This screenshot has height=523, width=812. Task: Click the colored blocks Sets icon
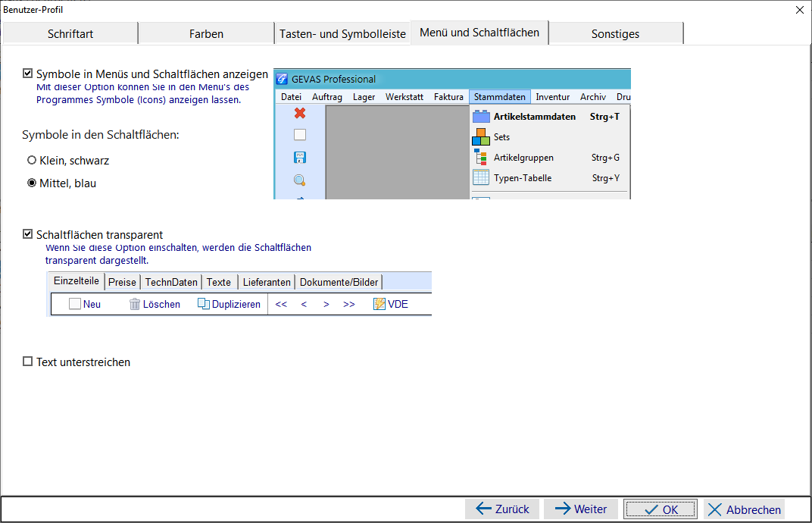tap(481, 137)
